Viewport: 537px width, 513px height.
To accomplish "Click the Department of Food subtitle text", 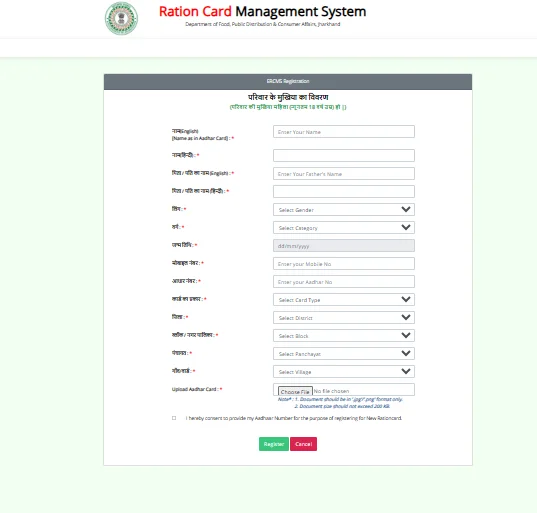I will click(x=263, y=24).
